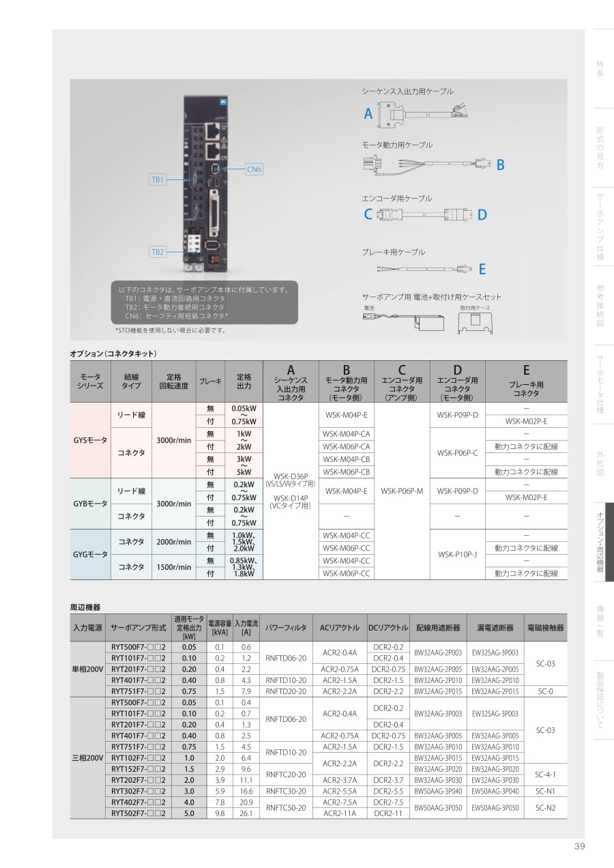Click the 2000r/min rated speed cell
This screenshot has width=614, height=868.
coord(174,542)
